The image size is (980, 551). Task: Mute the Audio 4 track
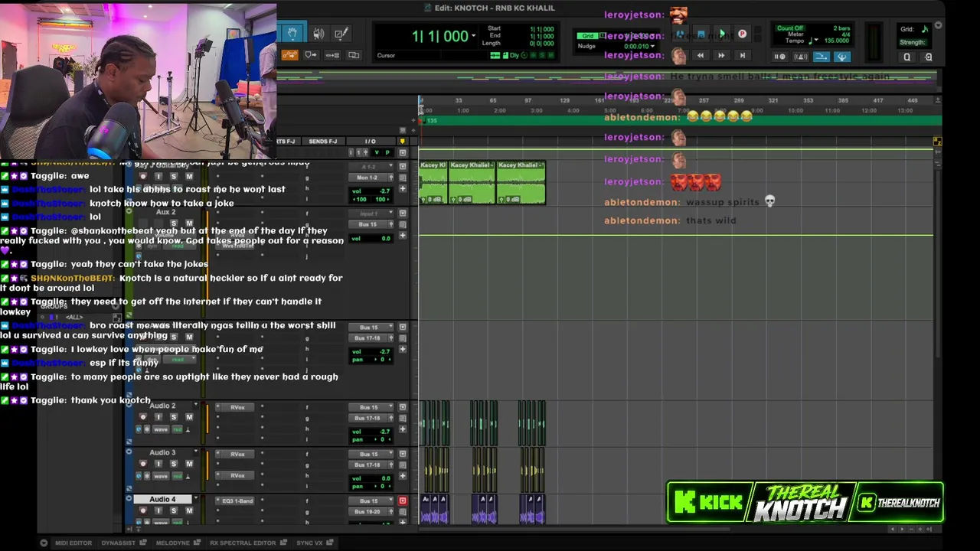[188, 510]
